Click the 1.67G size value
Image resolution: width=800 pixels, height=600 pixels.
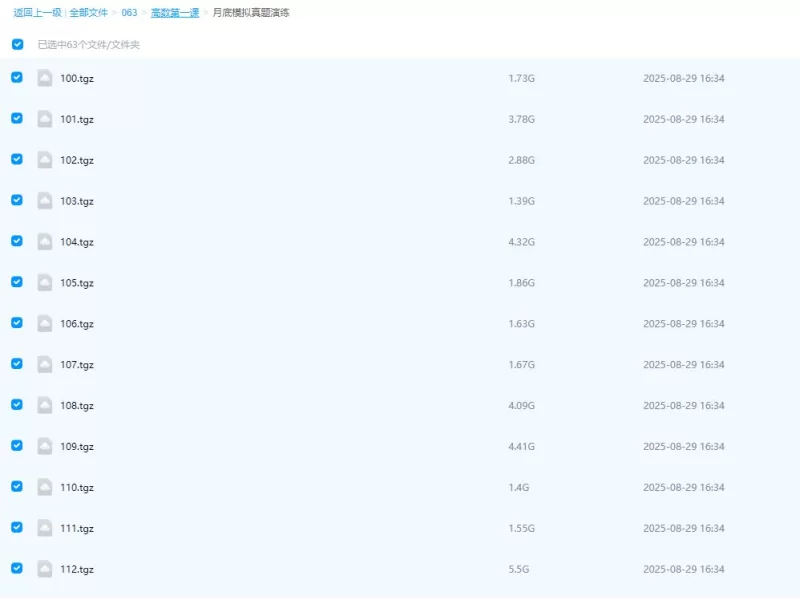521,364
